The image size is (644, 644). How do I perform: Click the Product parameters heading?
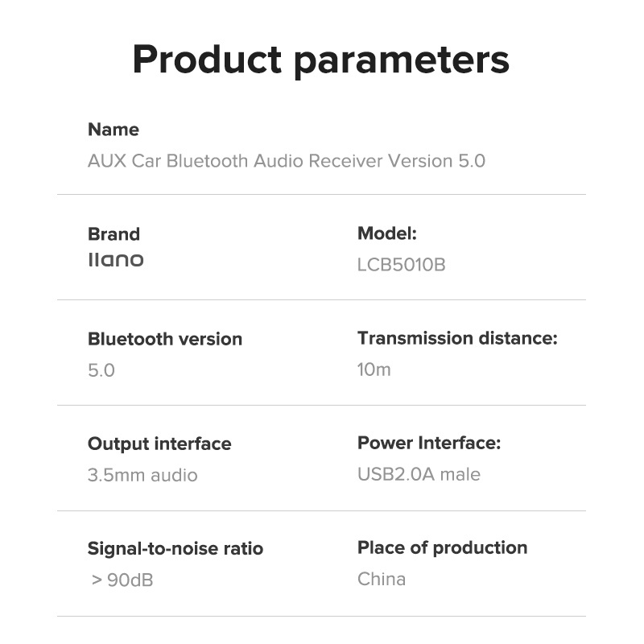tap(321, 60)
